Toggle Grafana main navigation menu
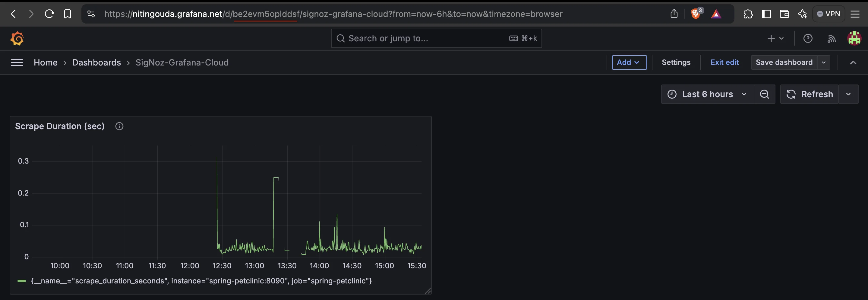This screenshot has width=868, height=300. click(x=17, y=62)
